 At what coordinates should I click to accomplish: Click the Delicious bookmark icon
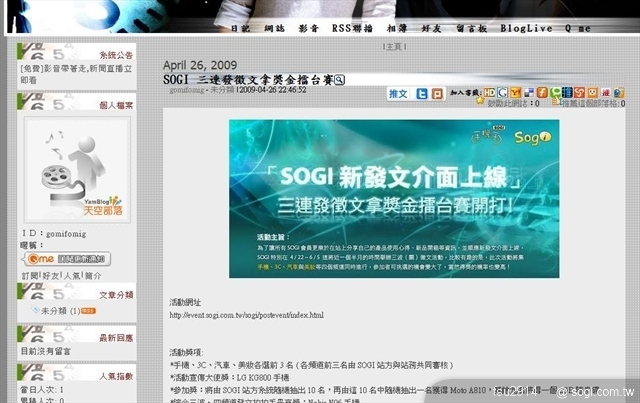[x=529, y=93]
